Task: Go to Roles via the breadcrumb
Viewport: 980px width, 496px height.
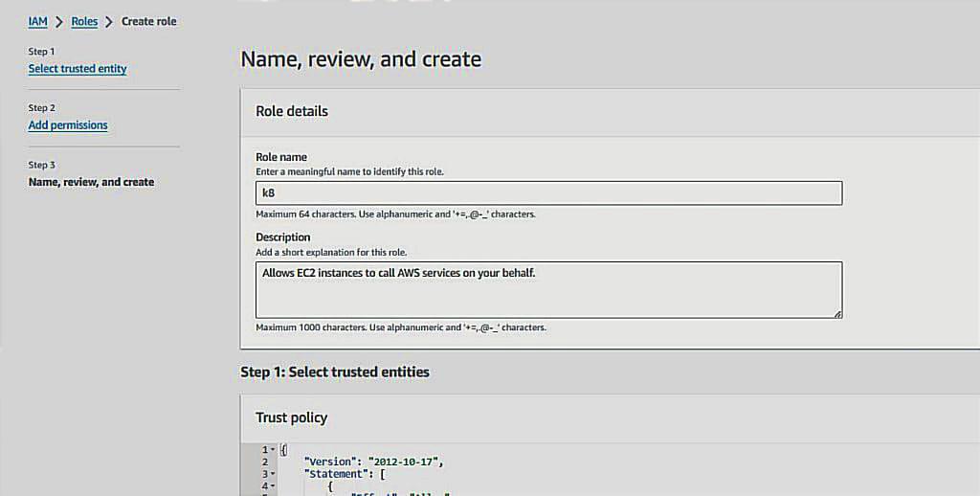Action: pos(84,21)
